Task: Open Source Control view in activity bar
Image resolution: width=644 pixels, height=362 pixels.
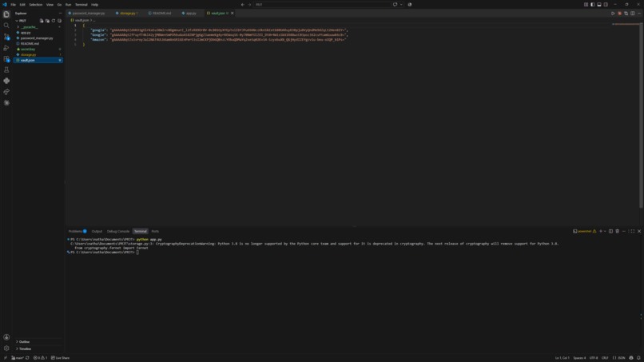Action: 6,37
